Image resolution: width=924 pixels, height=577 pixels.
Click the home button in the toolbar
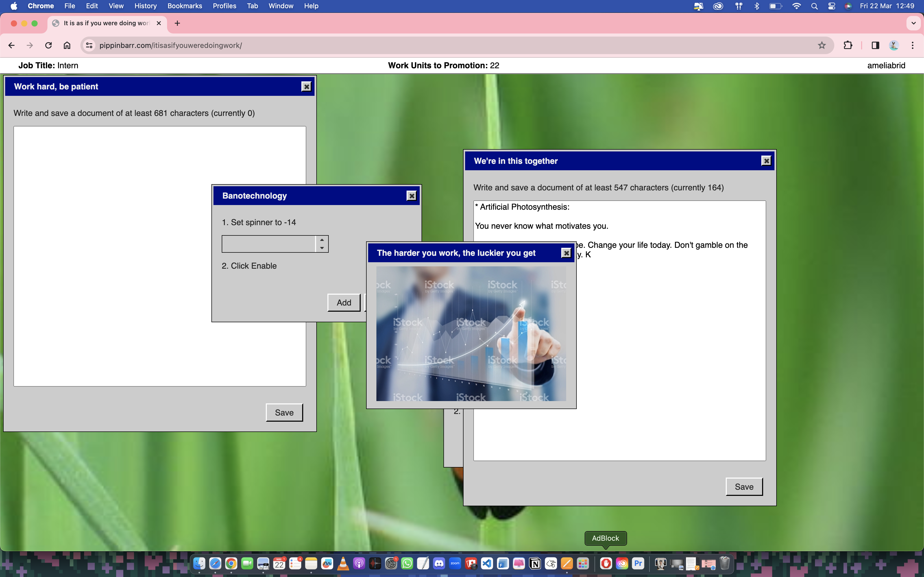[67, 45]
